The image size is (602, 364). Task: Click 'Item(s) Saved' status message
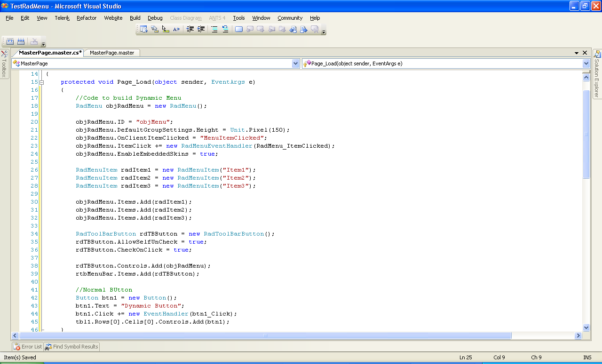[x=20, y=357]
